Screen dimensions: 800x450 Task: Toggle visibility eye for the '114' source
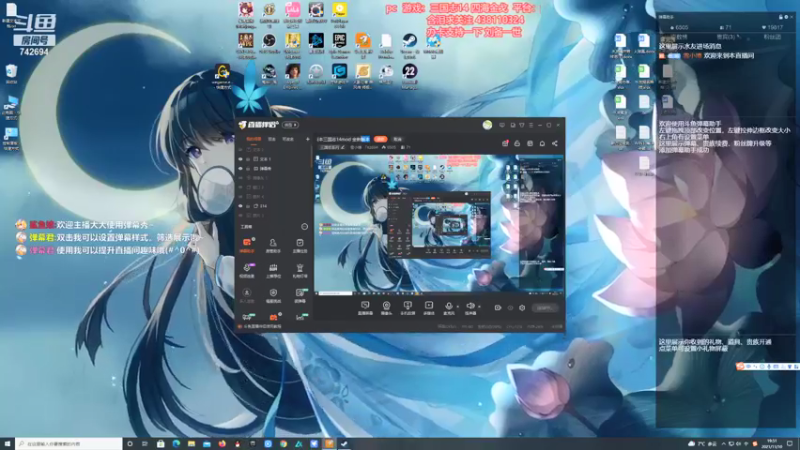point(240,206)
